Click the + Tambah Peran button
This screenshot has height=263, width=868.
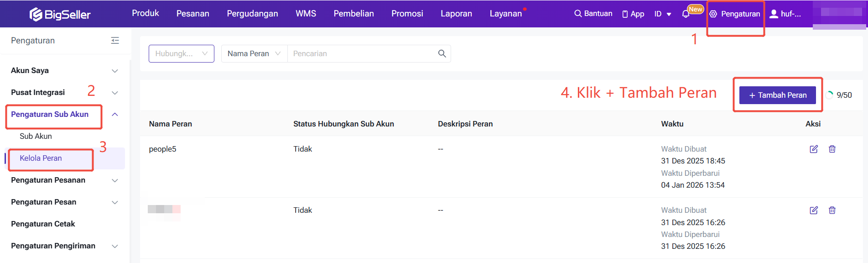[777, 95]
